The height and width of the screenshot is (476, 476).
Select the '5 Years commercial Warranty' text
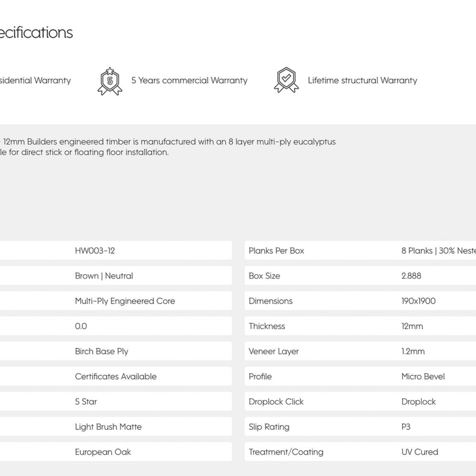[189, 80]
